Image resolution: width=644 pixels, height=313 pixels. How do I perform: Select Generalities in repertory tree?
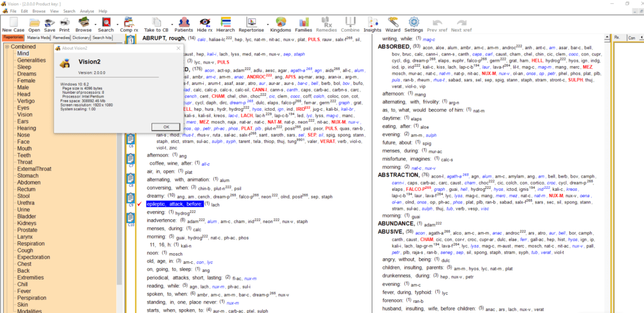pos(31,60)
